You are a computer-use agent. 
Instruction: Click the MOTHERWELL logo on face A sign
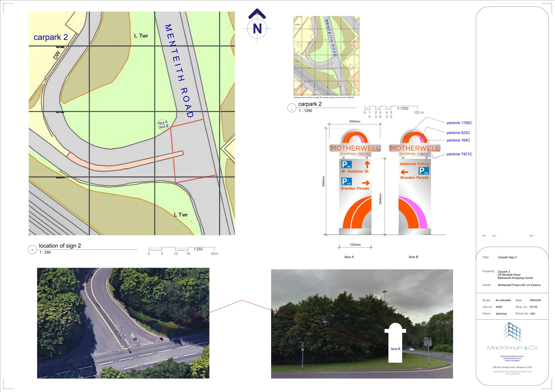click(x=355, y=148)
